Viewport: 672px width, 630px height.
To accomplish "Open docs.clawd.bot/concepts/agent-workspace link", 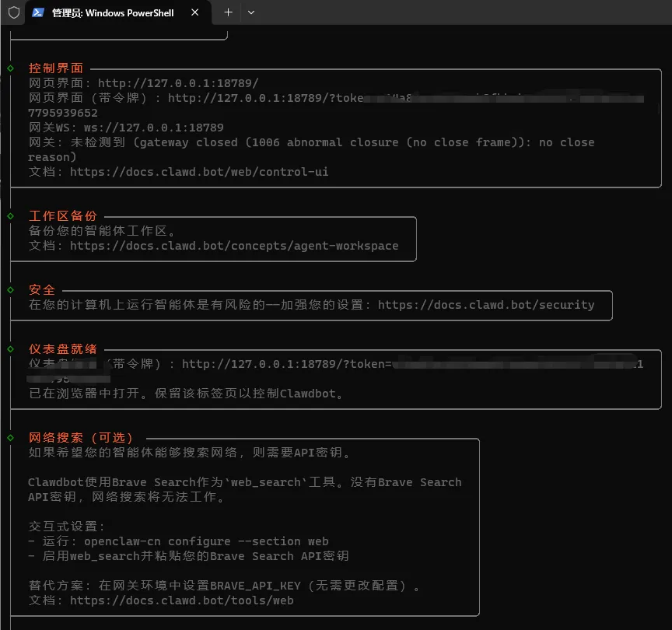I will [234, 246].
